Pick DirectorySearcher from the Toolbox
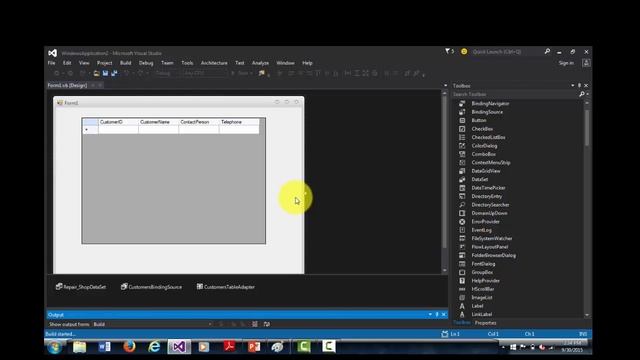 490,205
